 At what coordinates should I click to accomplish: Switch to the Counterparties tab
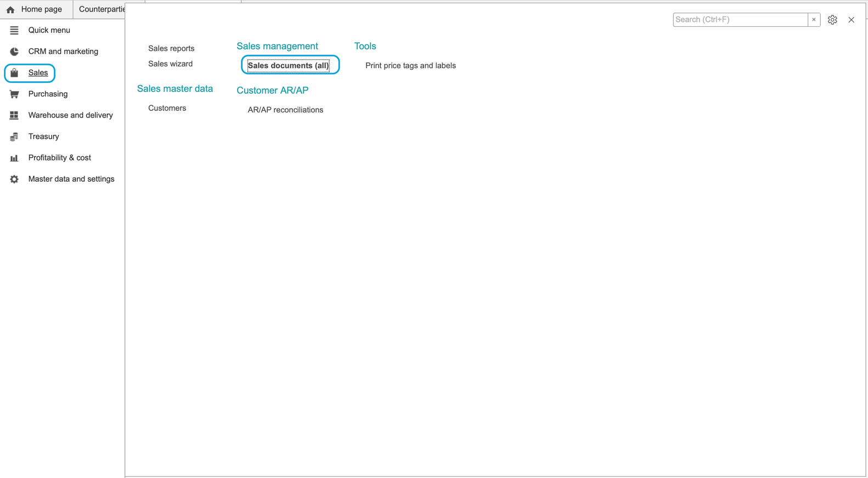click(x=102, y=9)
